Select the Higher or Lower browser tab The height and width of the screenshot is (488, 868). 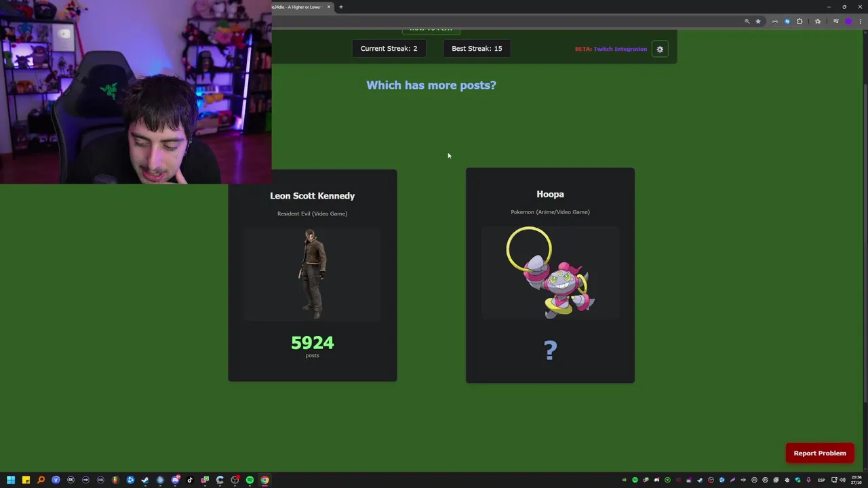pyautogui.click(x=298, y=7)
